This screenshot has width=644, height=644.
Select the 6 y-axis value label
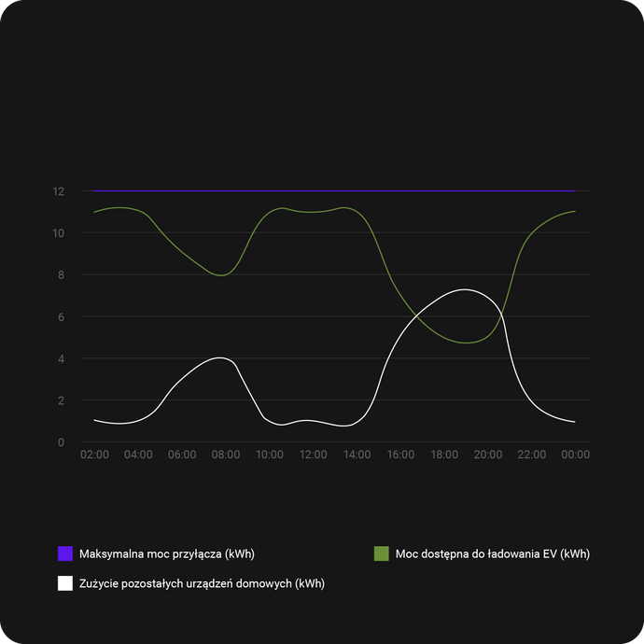[61, 316]
